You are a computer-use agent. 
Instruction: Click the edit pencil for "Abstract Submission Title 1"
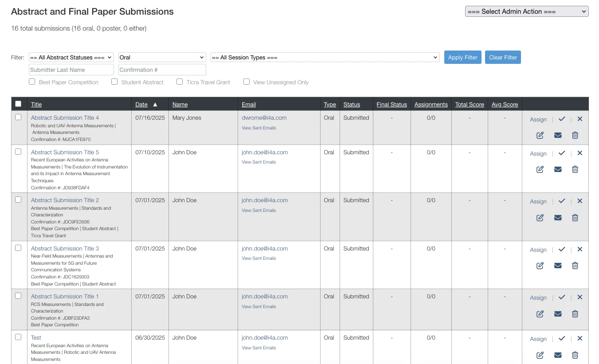pos(540,314)
